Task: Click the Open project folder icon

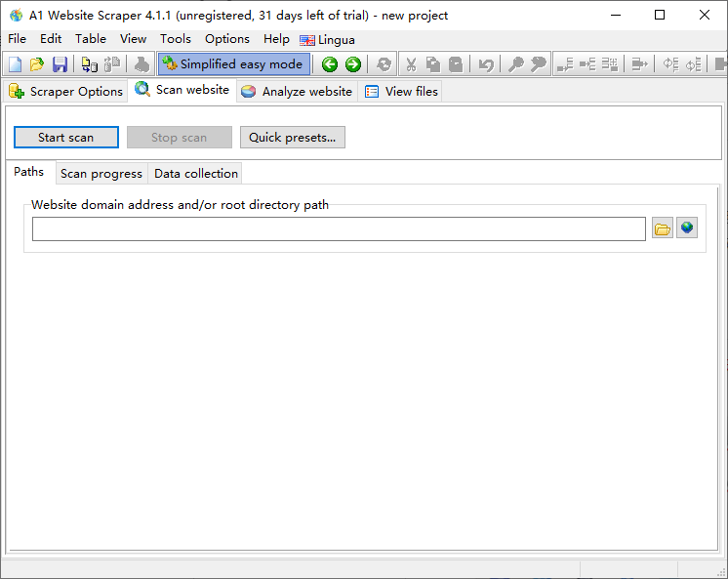Action: pos(37,64)
